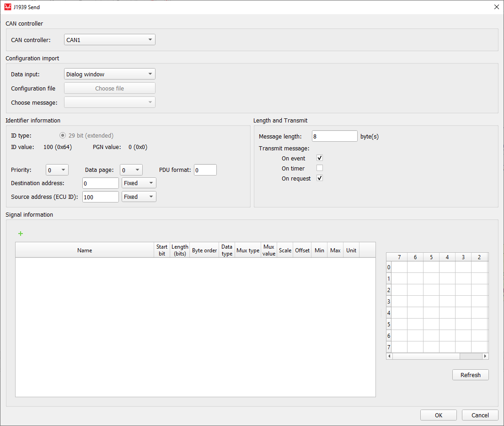Viewport: 504px width, 426px height.
Task: Open the CAN controller dropdown
Action: coord(109,40)
